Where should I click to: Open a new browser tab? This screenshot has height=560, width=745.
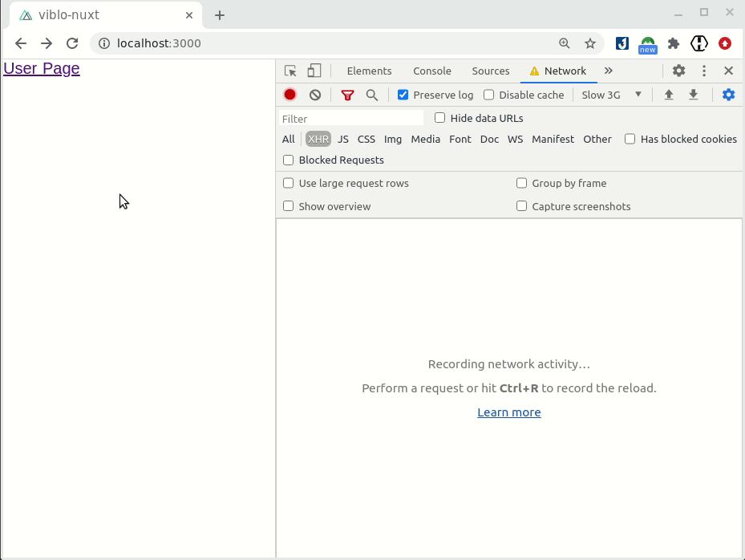tap(220, 15)
